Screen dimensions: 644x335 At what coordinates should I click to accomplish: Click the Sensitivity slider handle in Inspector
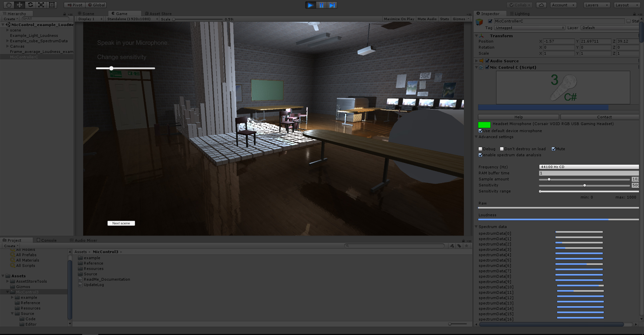coord(585,185)
